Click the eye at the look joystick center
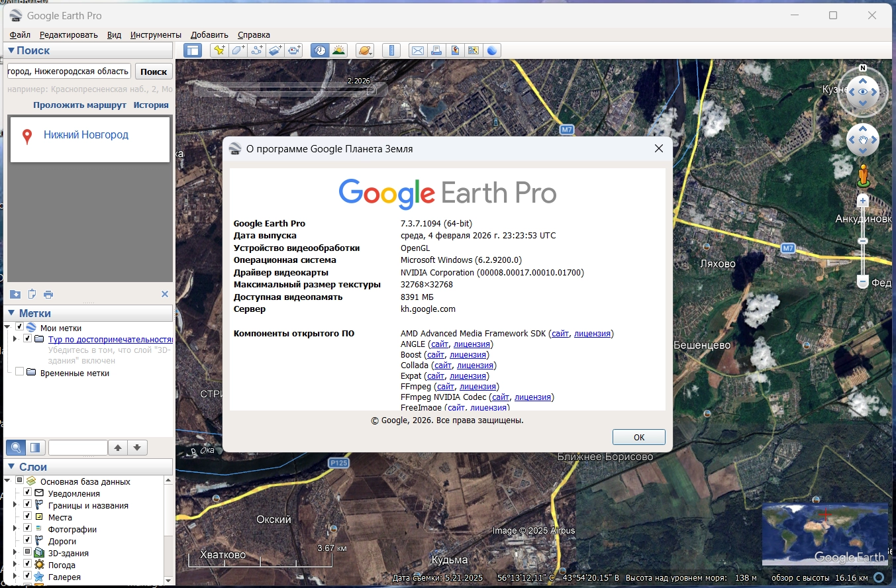Viewport: 896px width, 588px height. click(x=863, y=92)
